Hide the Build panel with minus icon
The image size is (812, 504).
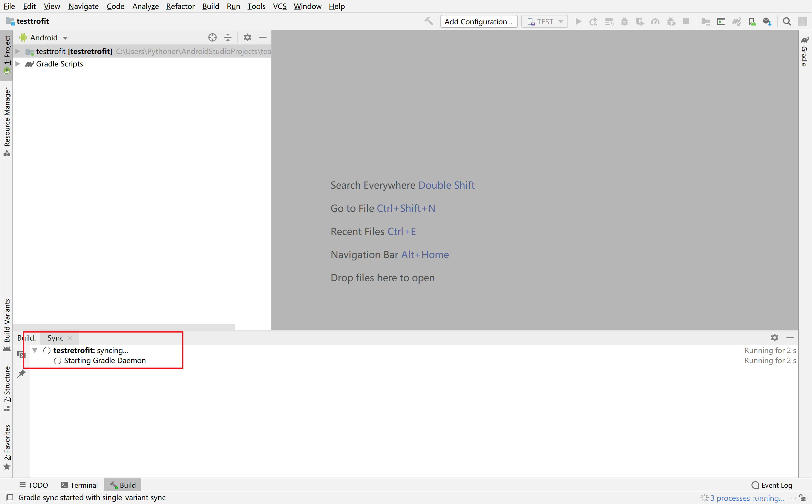[x=790, y=338]
